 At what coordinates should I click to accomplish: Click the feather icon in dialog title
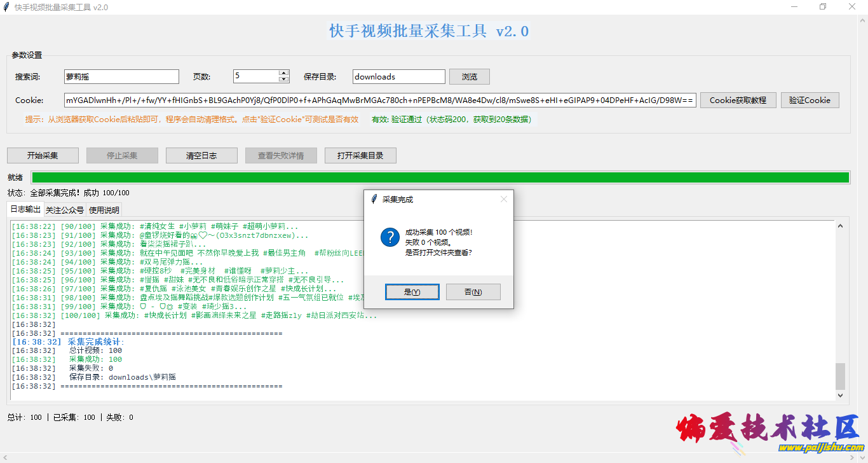coord(374,199)
